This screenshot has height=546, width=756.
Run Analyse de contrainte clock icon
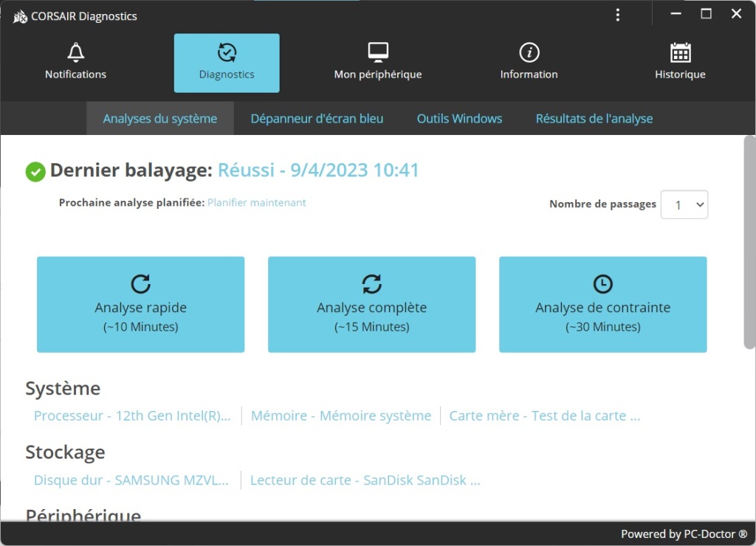(x=602, y=284)
